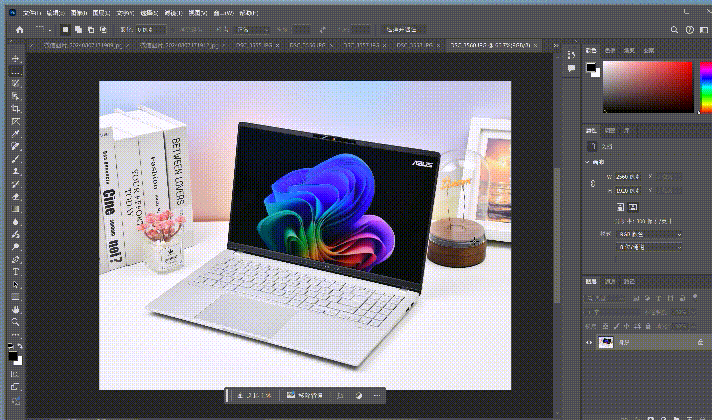Enable New selection mode button
Viewport: 712px width, 420px height.
pos(65,30)
